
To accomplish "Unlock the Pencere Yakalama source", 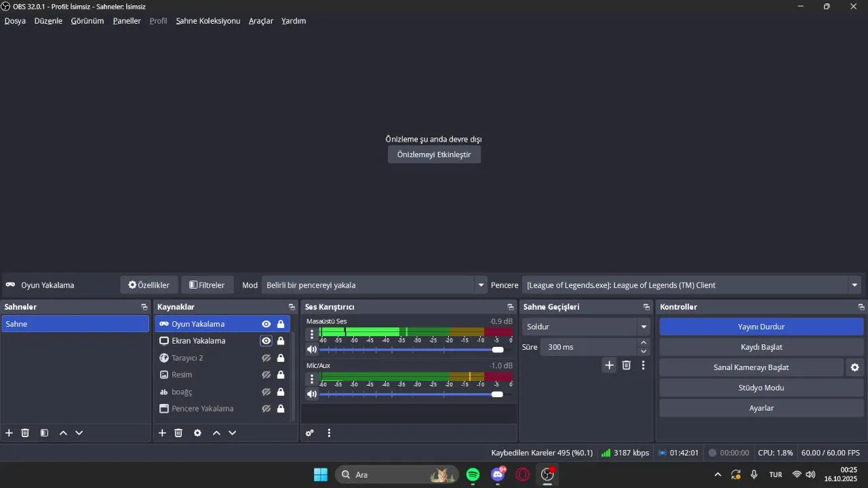I will pyautogui.click(x=281, y=409).
